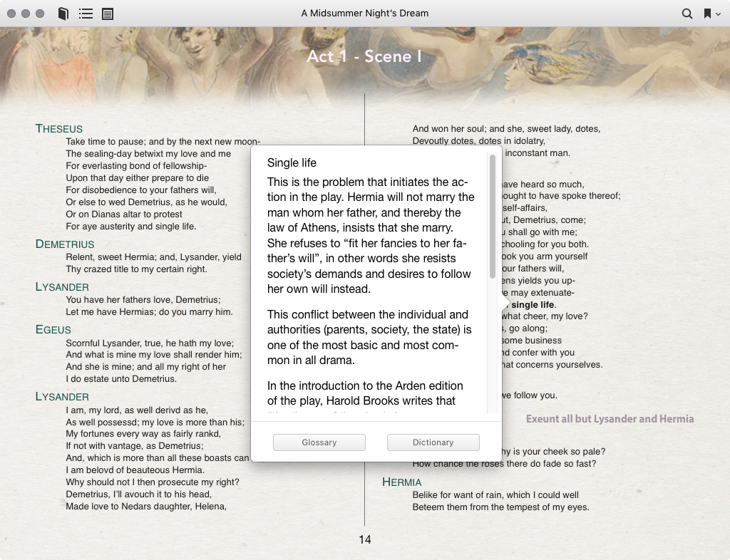Click "Let me have Hermias; do you marry him."
730x560 pixels.
(149, 311)
